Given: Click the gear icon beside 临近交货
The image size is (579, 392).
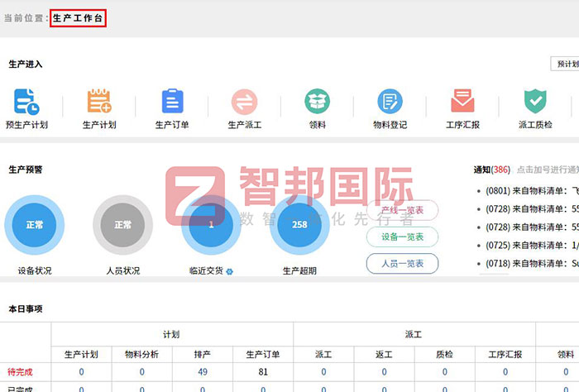Looking at the screenshot, I should pos(230,271).
